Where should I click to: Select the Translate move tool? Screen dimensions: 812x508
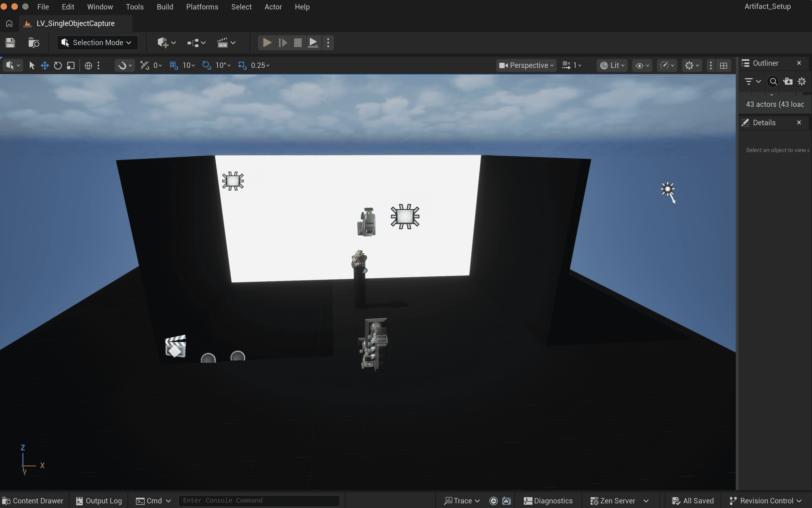(45, 65)
